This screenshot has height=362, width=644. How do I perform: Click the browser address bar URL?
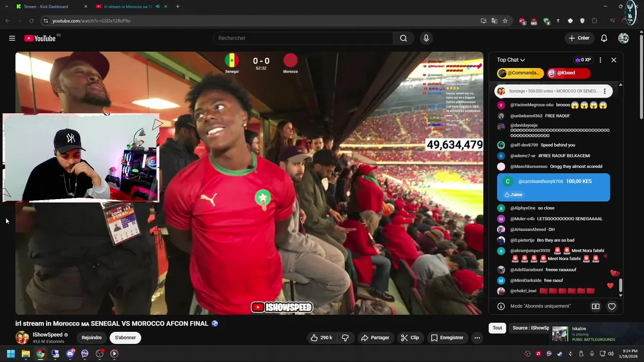click(x=91, y=21)
